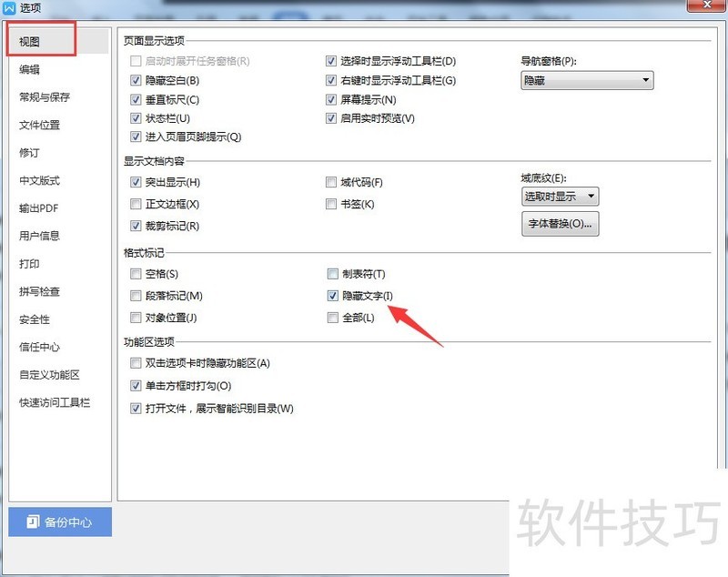Select 拼写检查 category

pyautogui.click(x=39, y=291)
